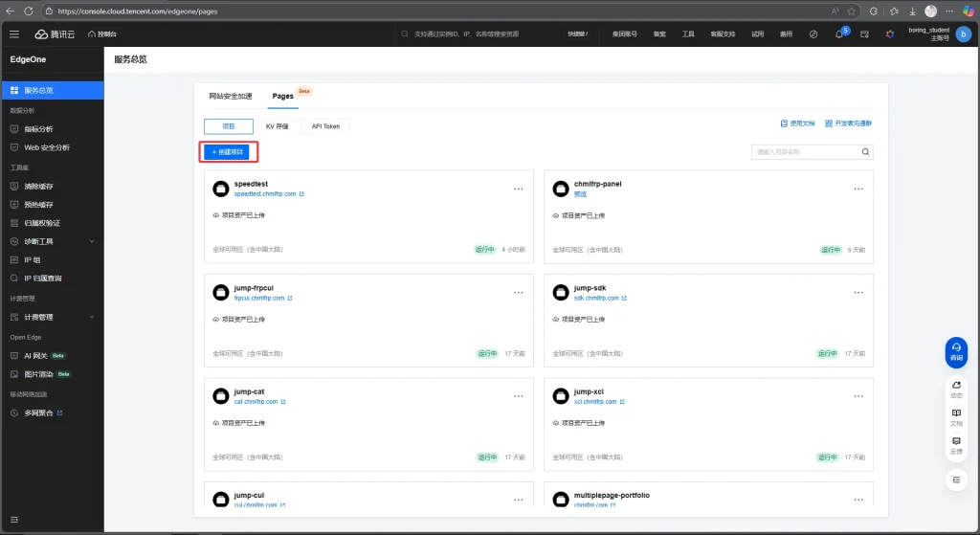Select 服务总览 in the sidebar

53,90
